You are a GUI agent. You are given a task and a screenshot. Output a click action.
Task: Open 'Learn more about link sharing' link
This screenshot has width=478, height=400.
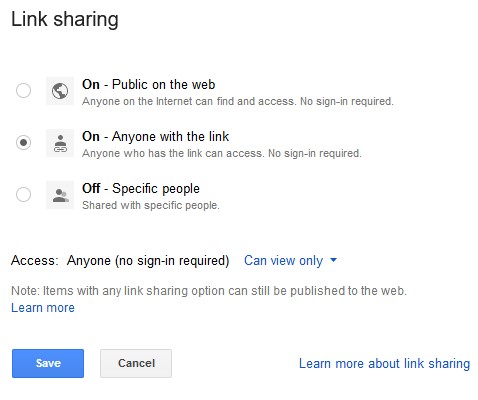pyautogui.click(x=384, y=363)
